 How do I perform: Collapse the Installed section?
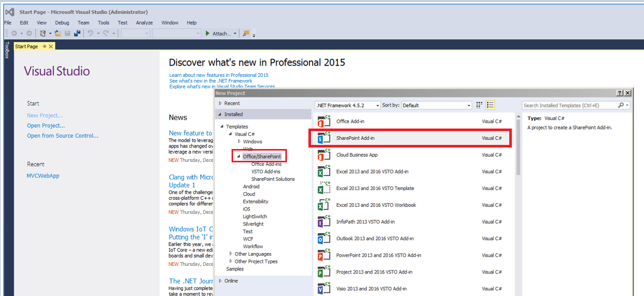[x=220, y=114]
